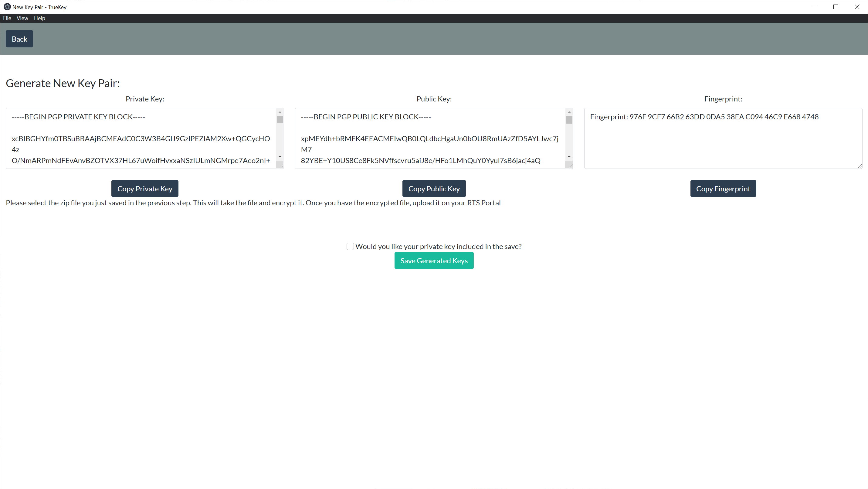The height and width of the screenshot is (489, 868).
Task: Save the generated keys
Action: click(434, 261)
